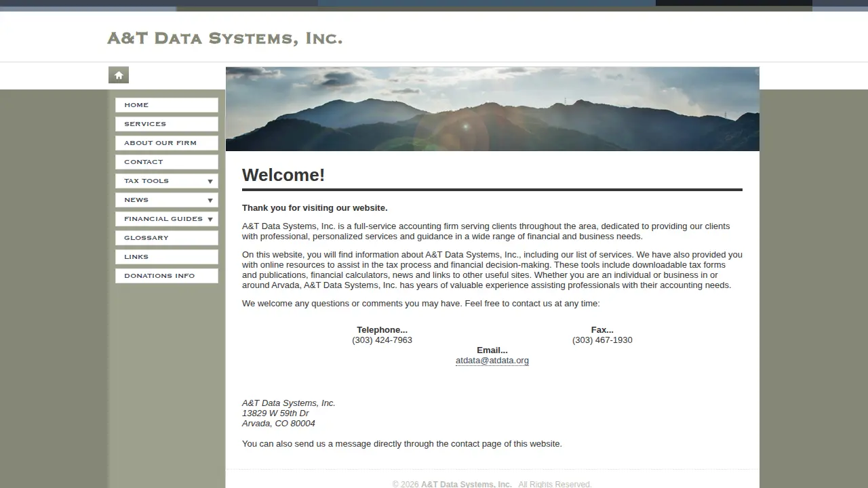Screen dimensions: 868x488
Task: Go to the Services page
Action: point(167,124)
